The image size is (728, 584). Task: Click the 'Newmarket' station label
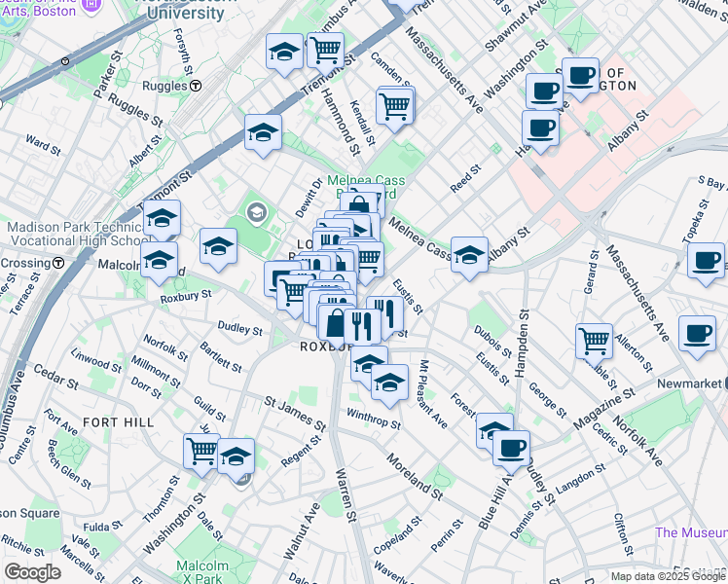(x=689, y=383)
